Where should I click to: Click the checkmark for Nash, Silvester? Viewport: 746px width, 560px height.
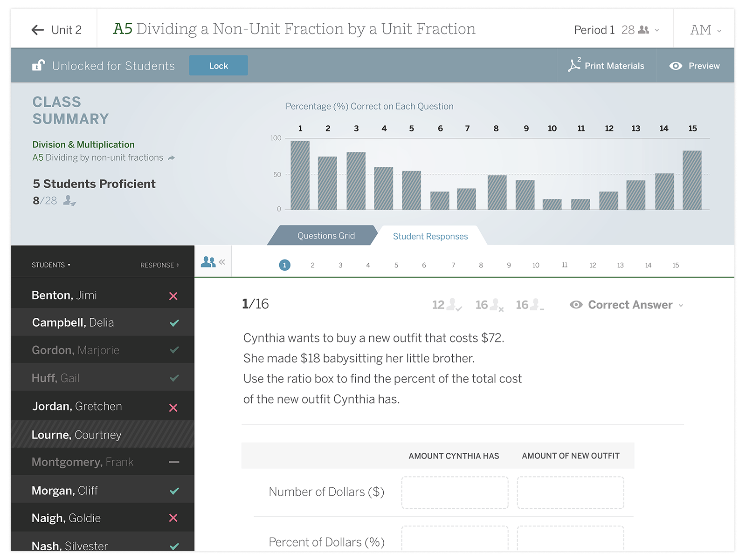(174, 546)
